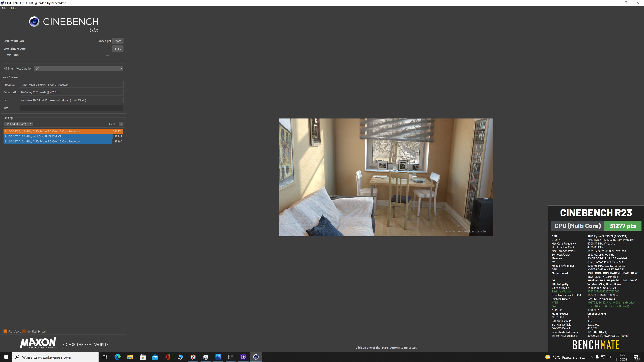Screen dimensions: 644x362
Task: Open the notification center
Action: (x=636, y=357)
